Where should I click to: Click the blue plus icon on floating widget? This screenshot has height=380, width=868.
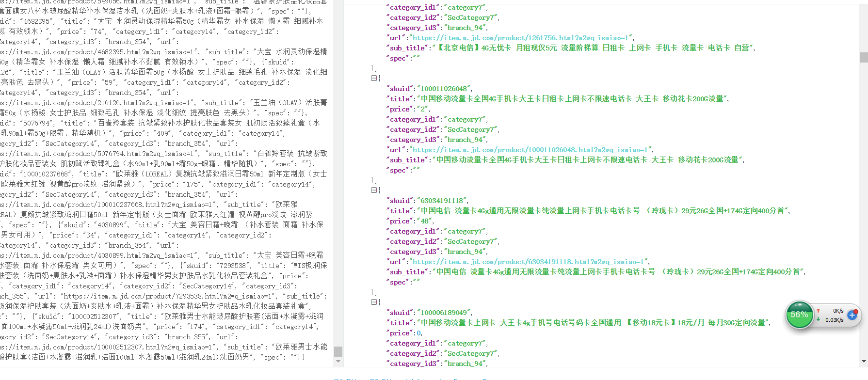[x=852, y=315]
